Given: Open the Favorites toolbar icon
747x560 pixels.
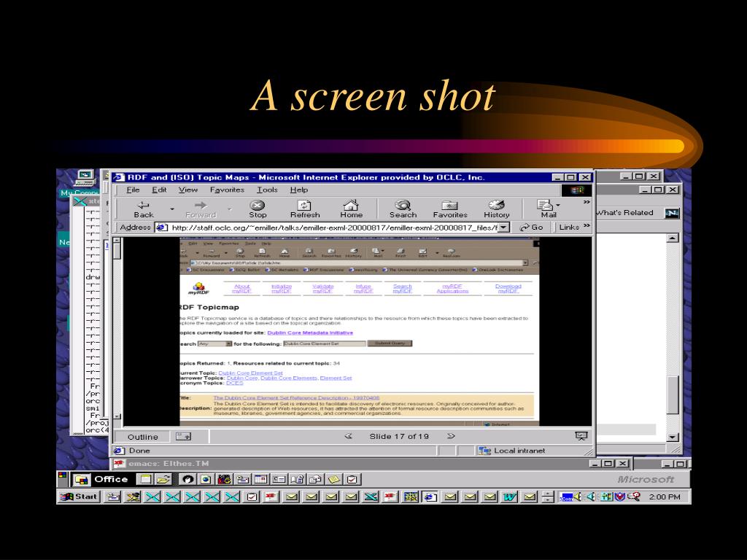Looking at the screenshot, I should (449, 205).
